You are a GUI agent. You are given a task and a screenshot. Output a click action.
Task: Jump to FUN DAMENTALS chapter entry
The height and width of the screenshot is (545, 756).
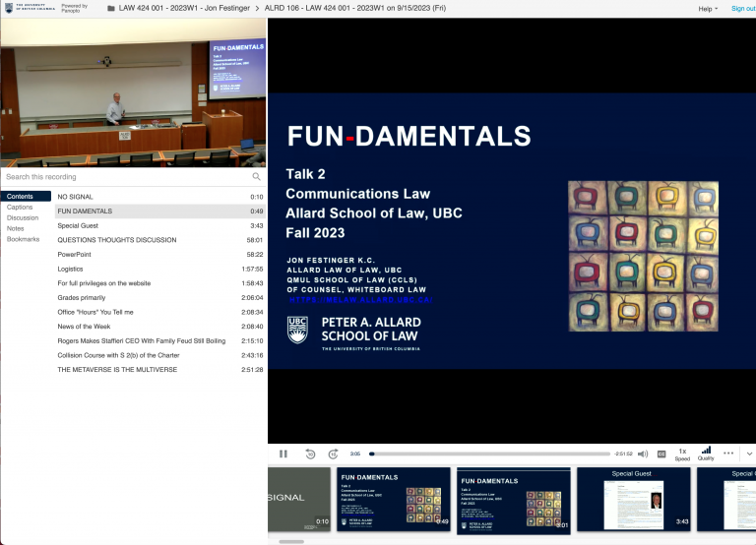click(x=160, y=212)
